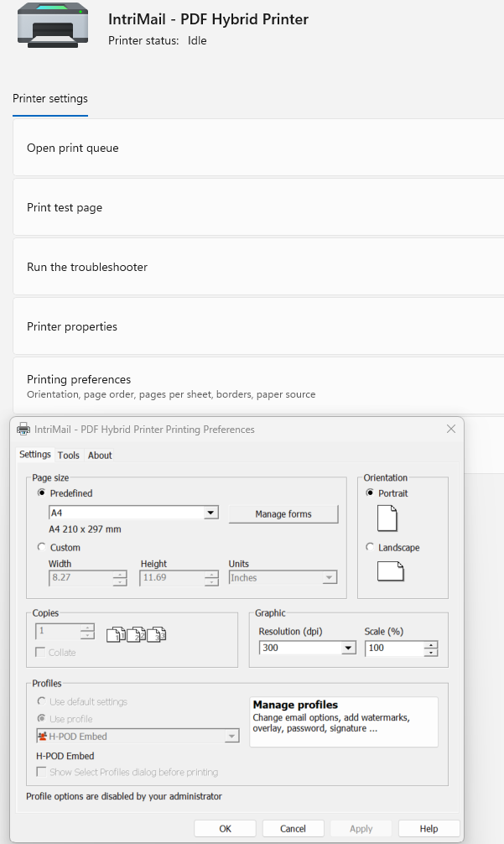The image size is (504, 844).
Task: Click the Landscape page orientation icon
Action: (x=391, y=571)
